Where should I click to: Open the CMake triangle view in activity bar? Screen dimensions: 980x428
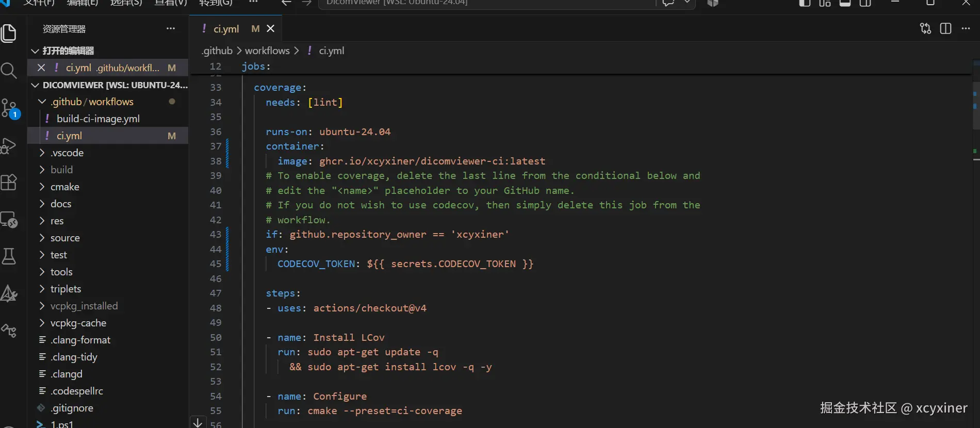click(x=9, y=293)
